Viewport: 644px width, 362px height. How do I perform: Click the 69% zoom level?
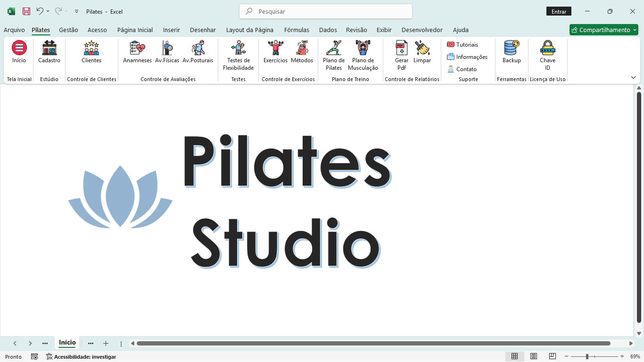click(635, 356)
